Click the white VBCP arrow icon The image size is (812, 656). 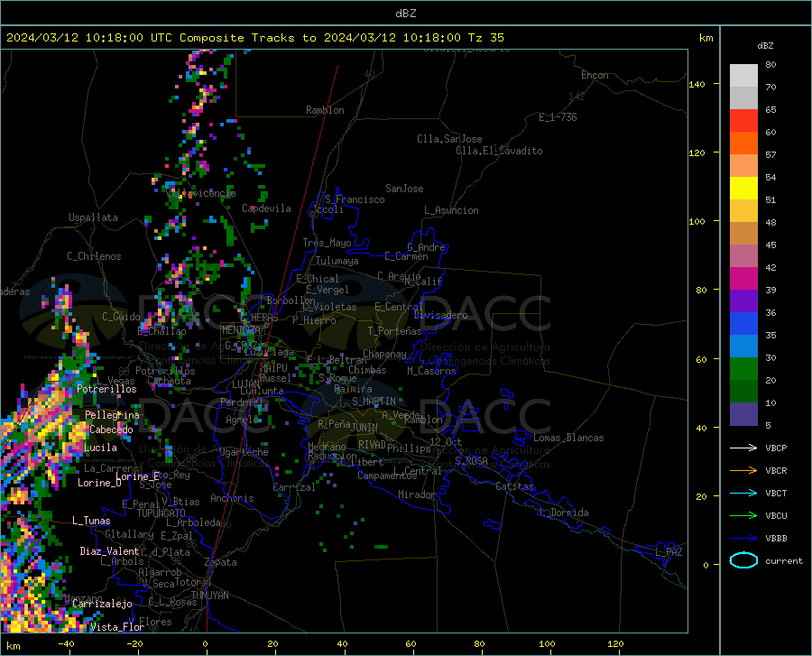[743, 448]
